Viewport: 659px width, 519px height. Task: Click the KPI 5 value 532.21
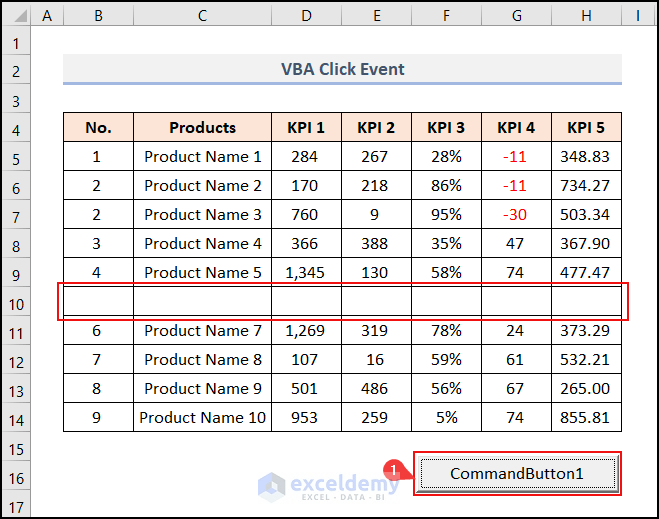pyautogui.click(x=586, y=359)
